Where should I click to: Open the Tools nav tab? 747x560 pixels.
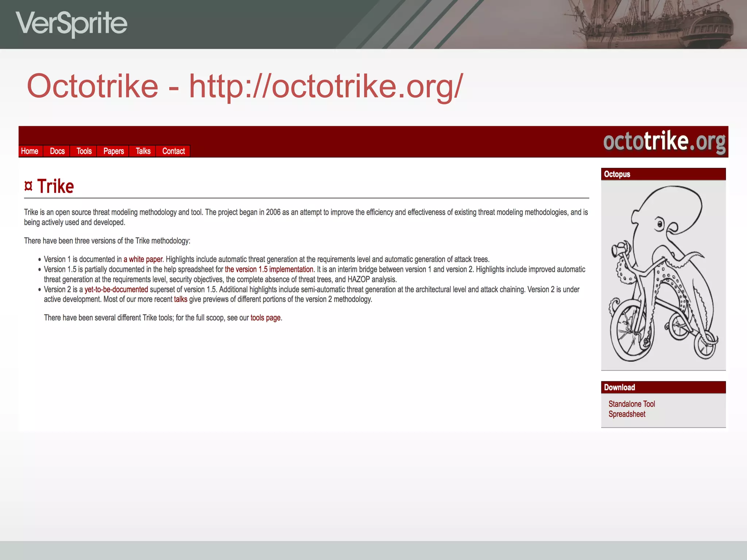coord(84,151)
